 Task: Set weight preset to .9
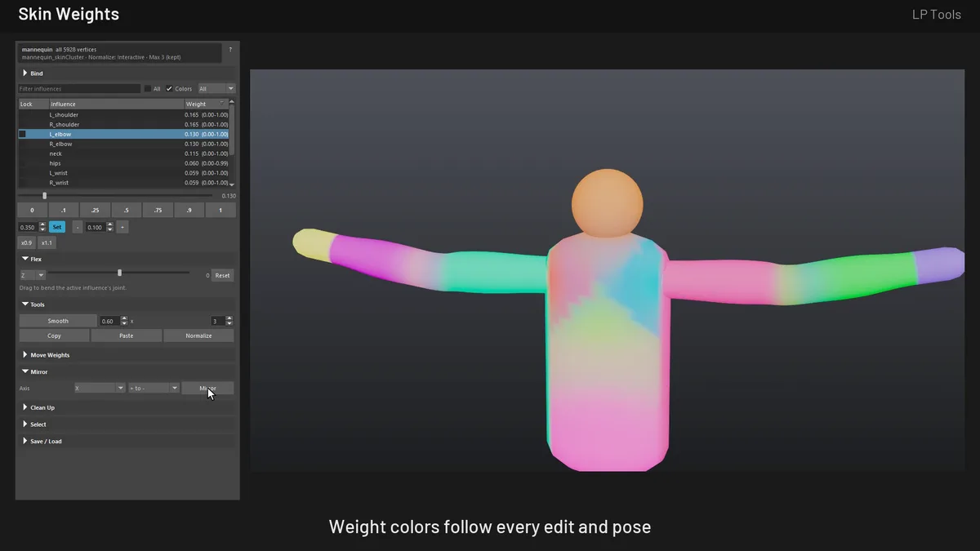point(189,211)
